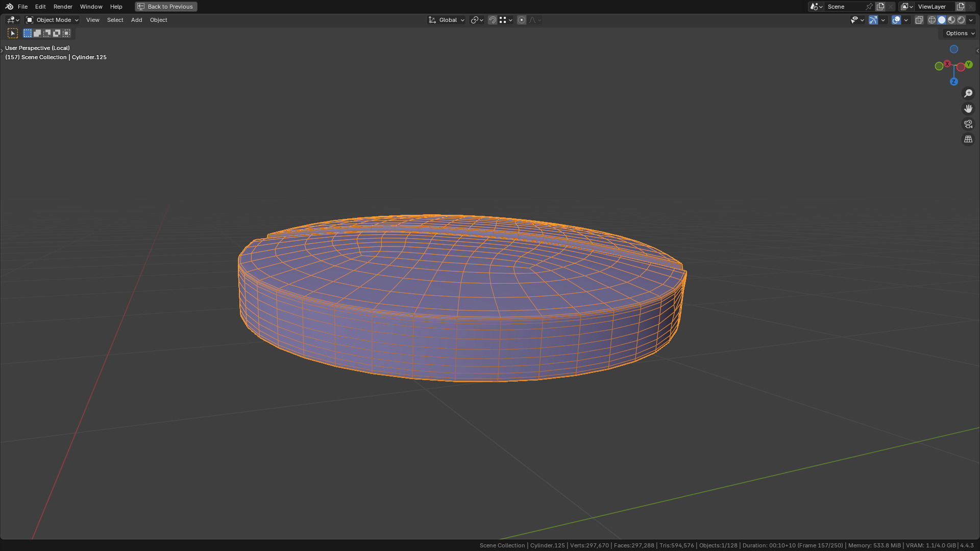980x551 pixels.
Task: Click the Verts:297,670 status text
Action: tap(590, 545)
